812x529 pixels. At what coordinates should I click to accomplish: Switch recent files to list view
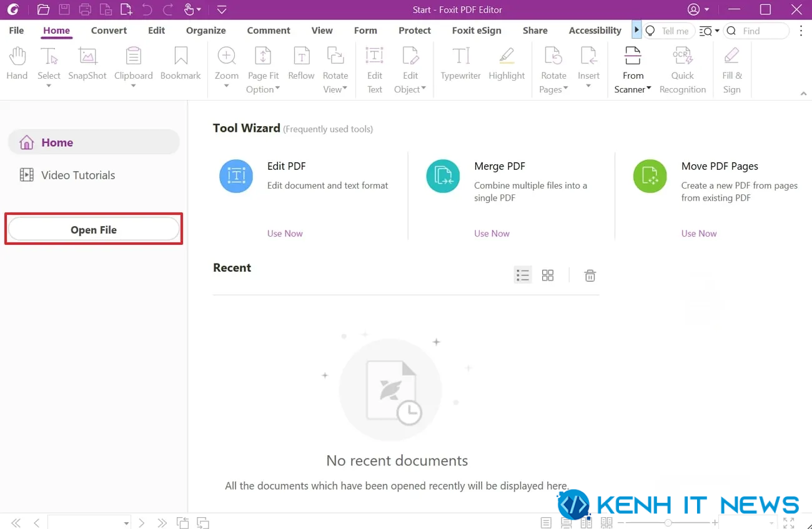[523, 275]
